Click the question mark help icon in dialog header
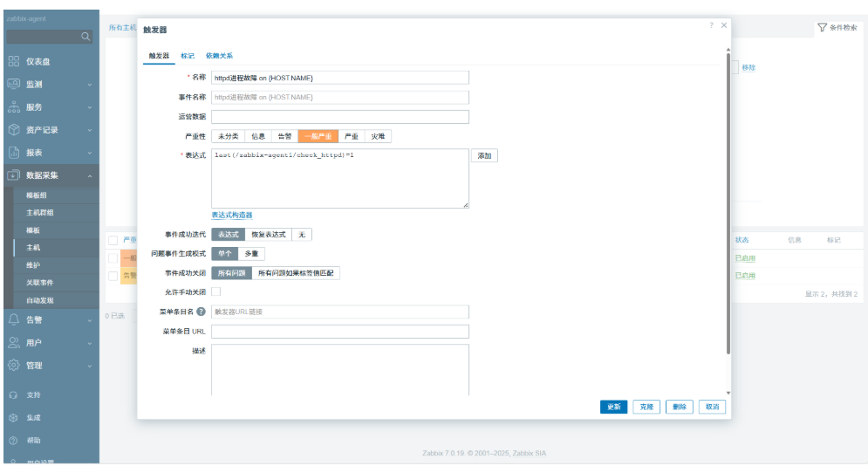This screenshot has width=868, height=473. tap(711, 25)
